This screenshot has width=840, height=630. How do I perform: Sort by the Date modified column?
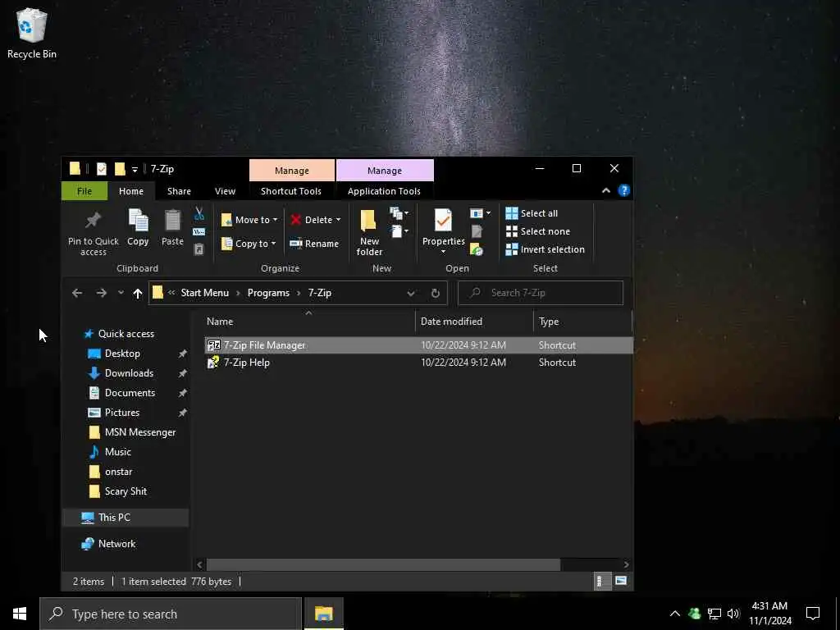click(474, 322)
